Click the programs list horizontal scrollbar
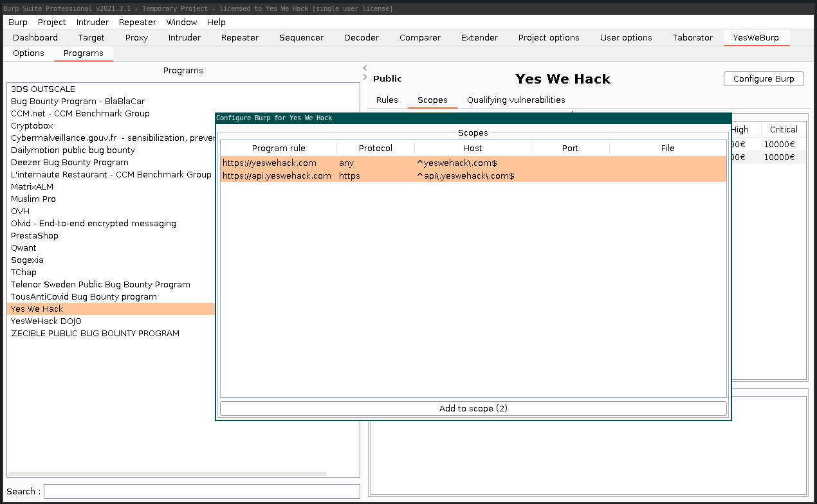The height and width of the screenshot is (504, 817). click(x=167, y=474)
